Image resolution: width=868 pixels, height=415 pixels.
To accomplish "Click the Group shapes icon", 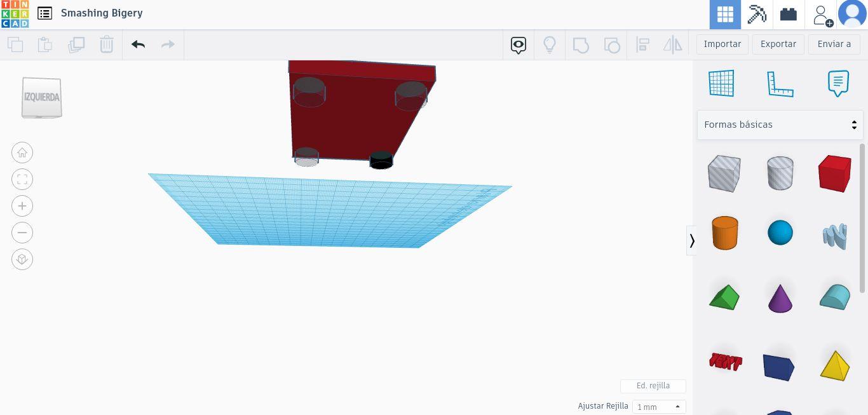I will (x=581, y=44).
